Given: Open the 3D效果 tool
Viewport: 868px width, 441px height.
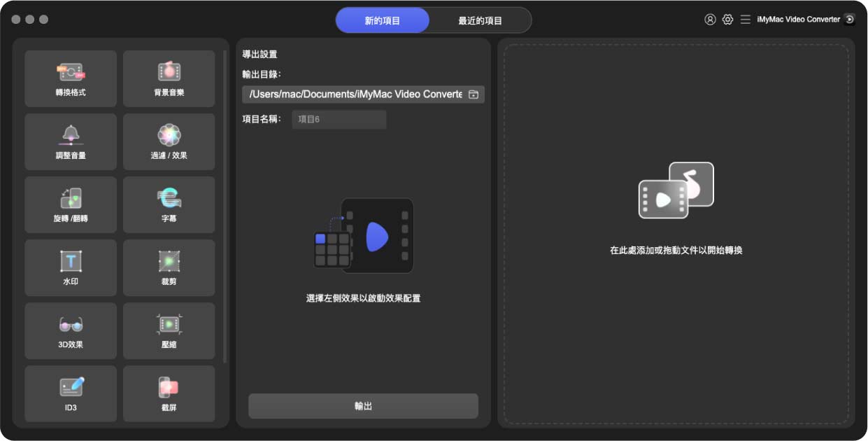Looking at the screenshot, I should click(71, 330).
